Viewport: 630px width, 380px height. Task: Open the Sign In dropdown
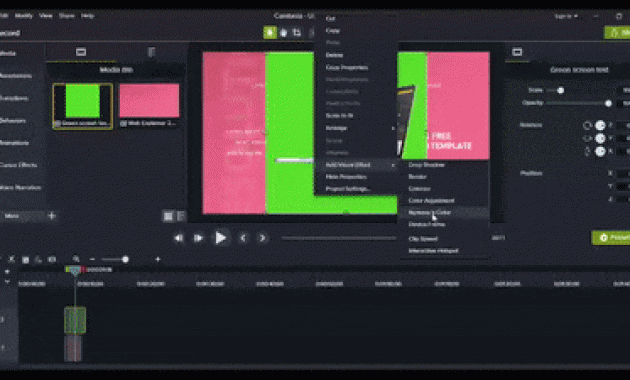click(x=566, y=16)
